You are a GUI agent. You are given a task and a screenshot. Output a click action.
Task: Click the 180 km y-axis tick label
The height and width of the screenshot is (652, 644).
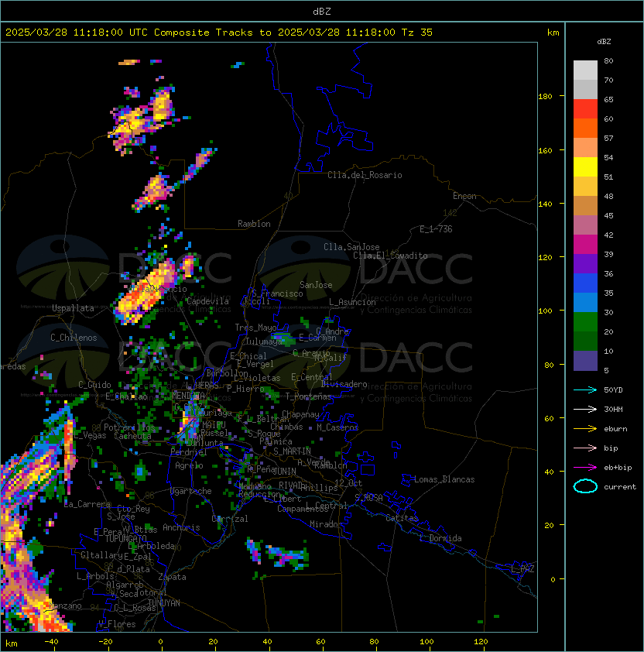tap(545, 97)
